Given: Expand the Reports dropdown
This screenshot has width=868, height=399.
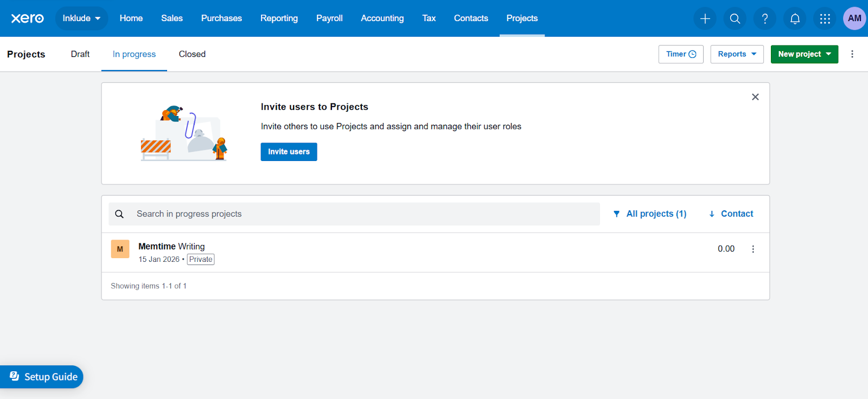Looking at the screenshot, I should (737, 54).
